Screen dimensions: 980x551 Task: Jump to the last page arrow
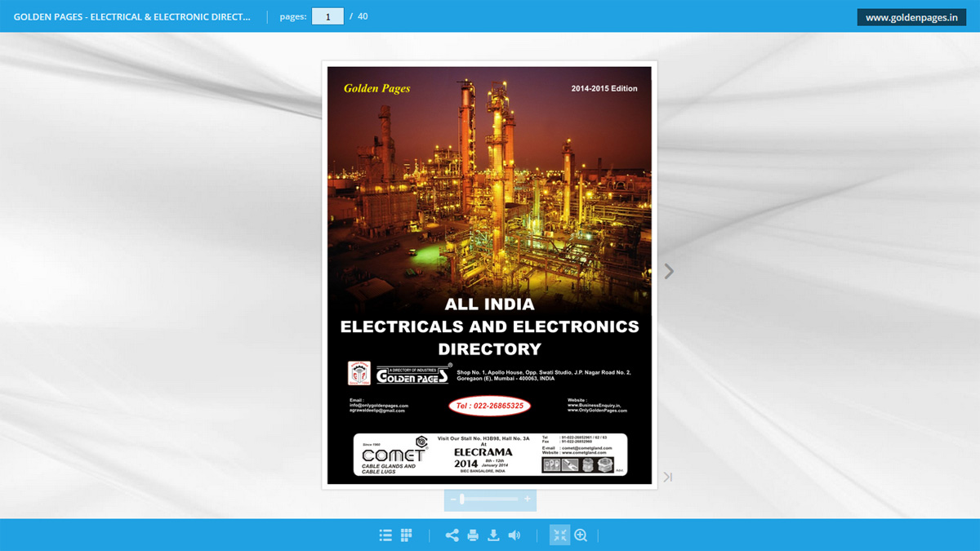pos(668,477)
